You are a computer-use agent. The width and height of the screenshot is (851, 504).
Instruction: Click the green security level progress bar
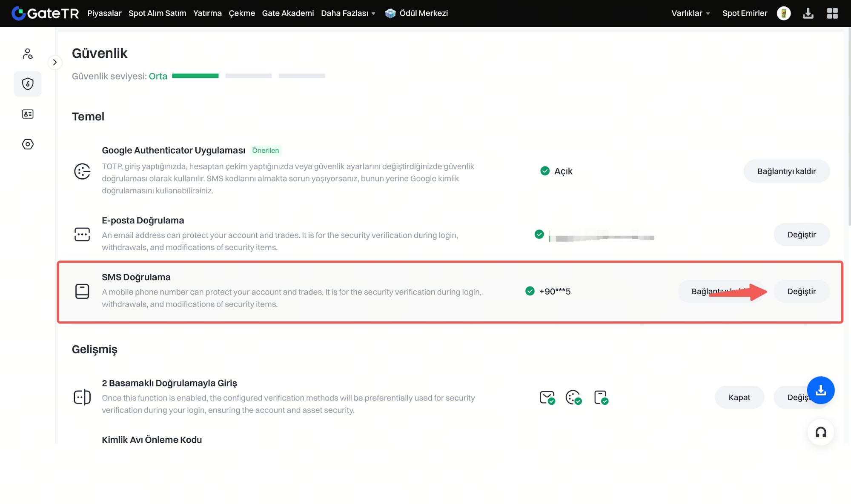click(195, 76)
